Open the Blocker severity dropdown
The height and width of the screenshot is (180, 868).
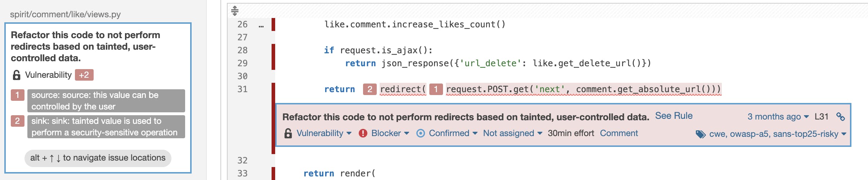390,133
